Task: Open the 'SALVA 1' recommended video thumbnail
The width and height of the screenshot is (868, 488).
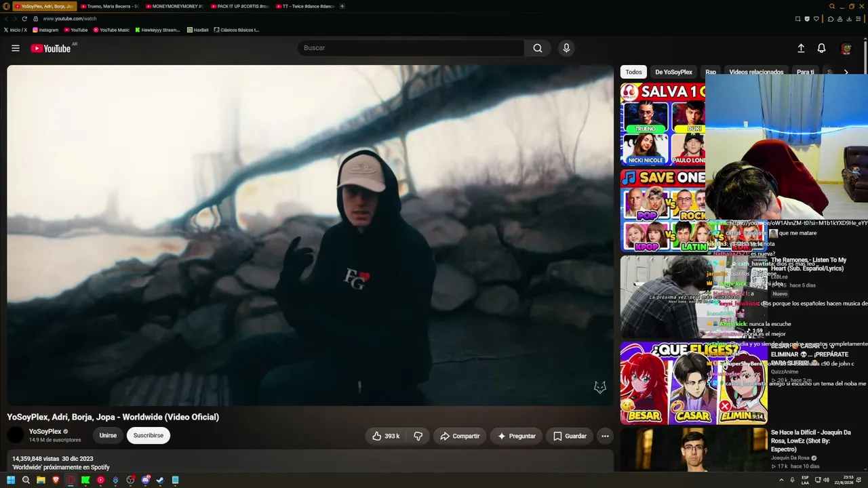Action: (x=663, y=124)
